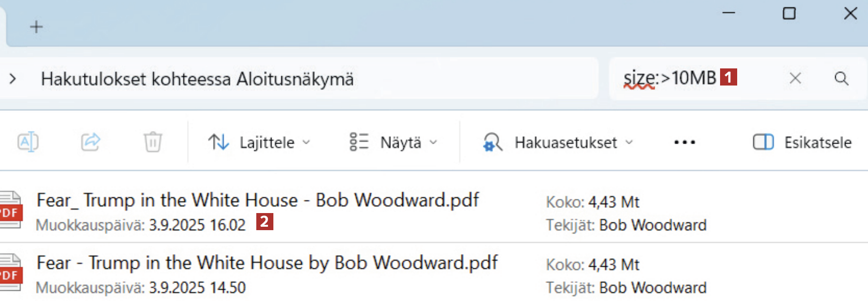The image size is (868, 301).
Task: Open the Hakuasetukset search options dropdown
Action: click(x=558, y=142)
